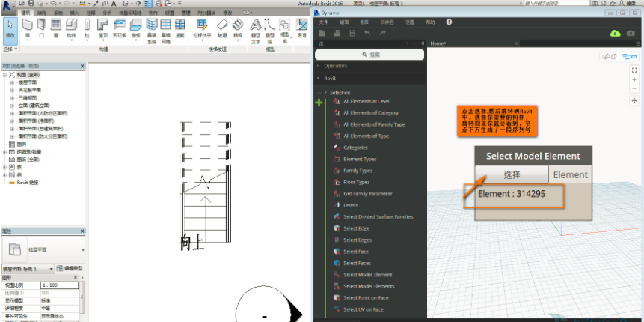The image size is (644, 322).
Task: Open the 注释 ribbon tab in Revit
Action: (x=91, y=13)
